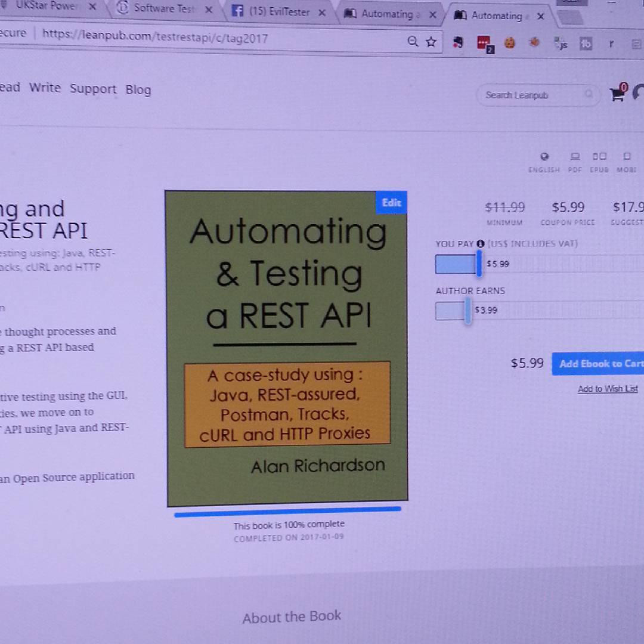The image size is (644, 644).
Task: Click the blue book completion progress bar
Action: (x=287, y=512)
